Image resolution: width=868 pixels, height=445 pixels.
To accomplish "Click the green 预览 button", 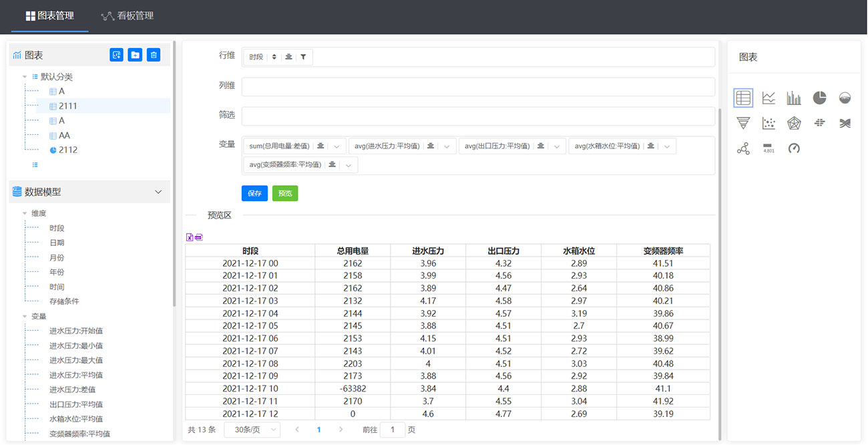I will (x=285, y=193).
